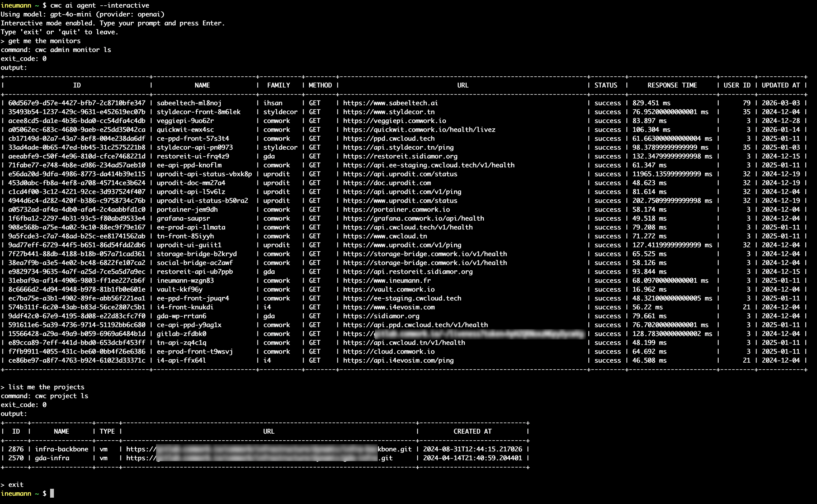
Task: Click the ce-ppd-front-57s3t4 name
Action: (193, 139)
